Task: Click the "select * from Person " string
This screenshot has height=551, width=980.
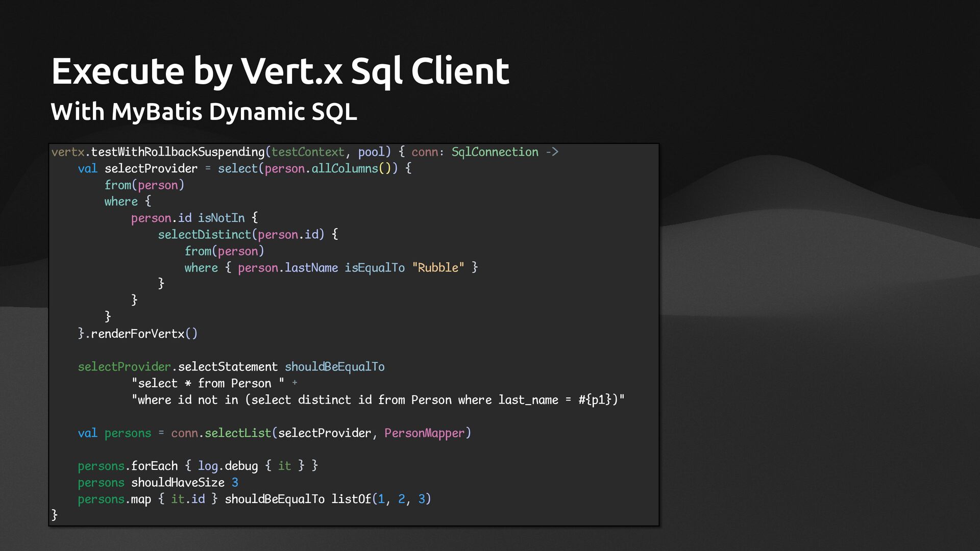Action: point(207,384)
